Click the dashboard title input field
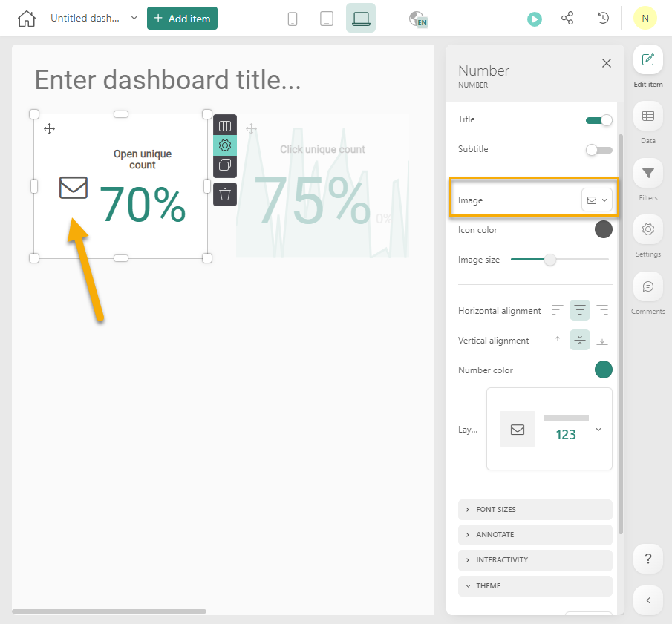Image resolution: width=672 pixels, height=624 pixels. [168, 80]
